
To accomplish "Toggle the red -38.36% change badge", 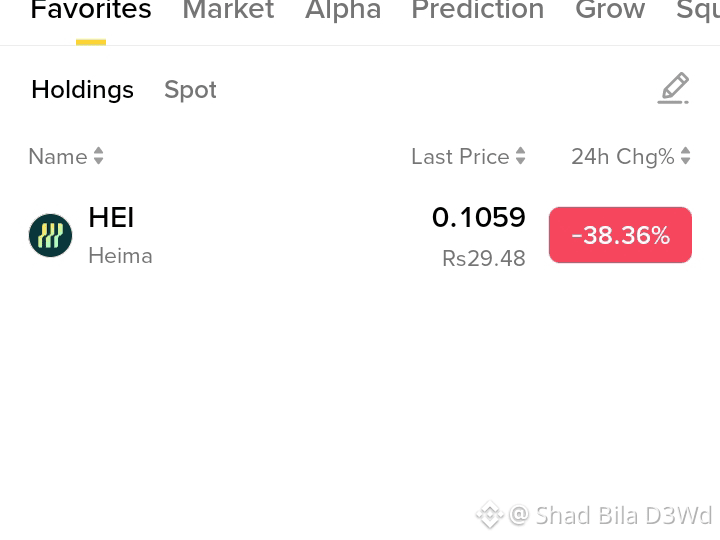I will click(x=620, y=235).
